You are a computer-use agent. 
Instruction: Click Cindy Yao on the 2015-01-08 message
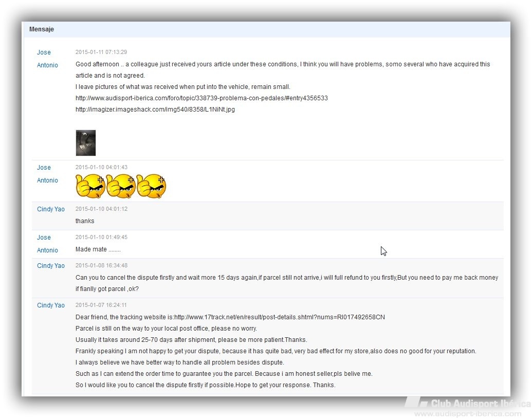pos(51,266)
